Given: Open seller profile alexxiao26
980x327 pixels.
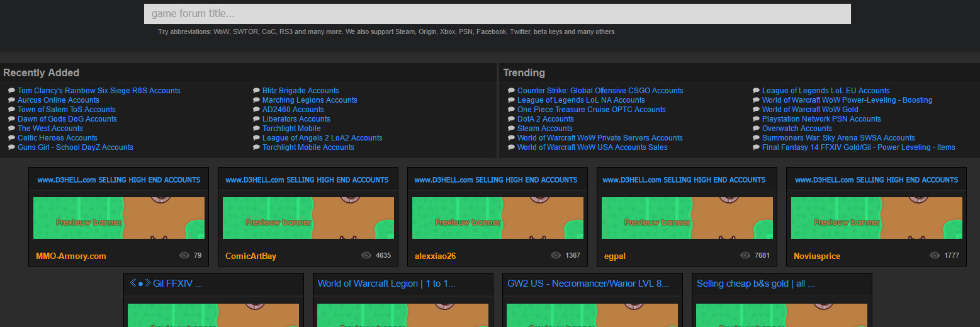Looking at the screenshot, I should click(x=435, y=256).
